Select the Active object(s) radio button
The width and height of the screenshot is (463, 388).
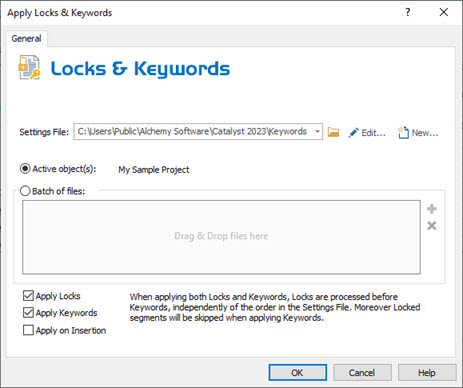[x=25, y=169]
